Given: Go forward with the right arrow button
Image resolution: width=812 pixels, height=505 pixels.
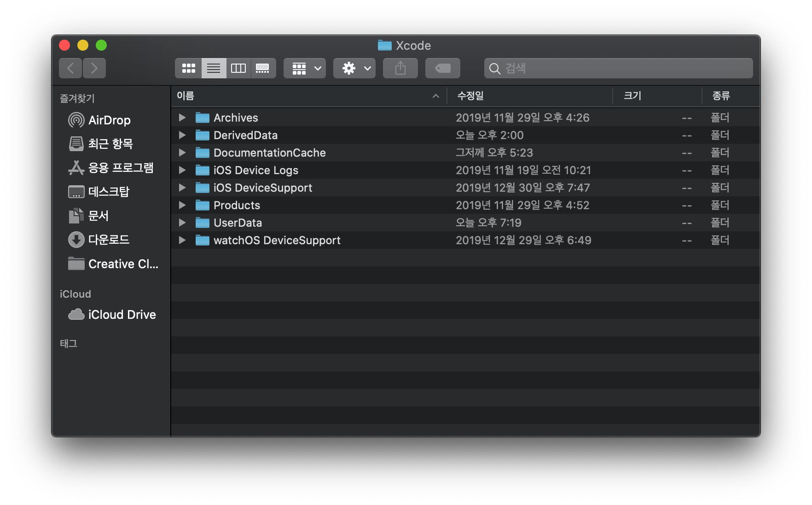Looking at the screenshot, I should click(94, 68).
